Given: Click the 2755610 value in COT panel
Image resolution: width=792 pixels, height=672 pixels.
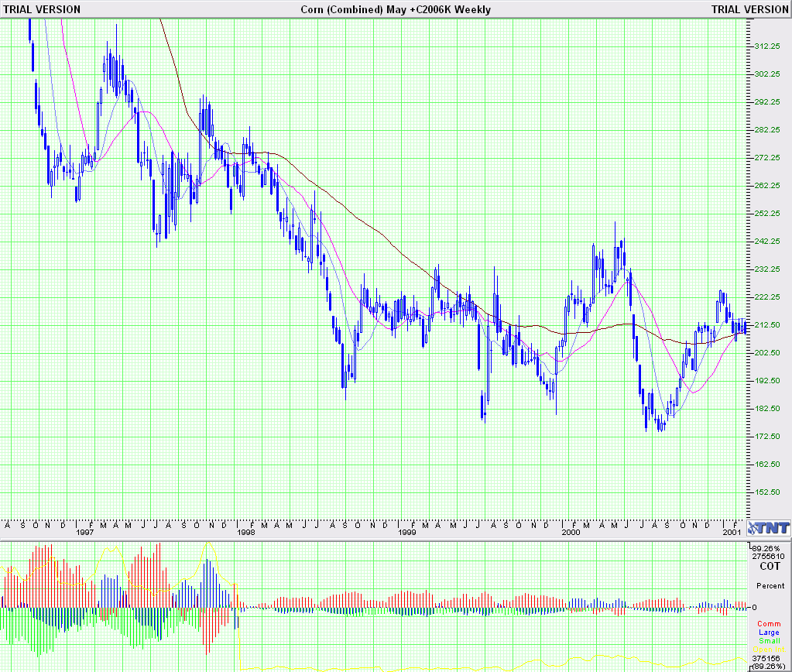Looking at the screenshot, I should point(768,557).
